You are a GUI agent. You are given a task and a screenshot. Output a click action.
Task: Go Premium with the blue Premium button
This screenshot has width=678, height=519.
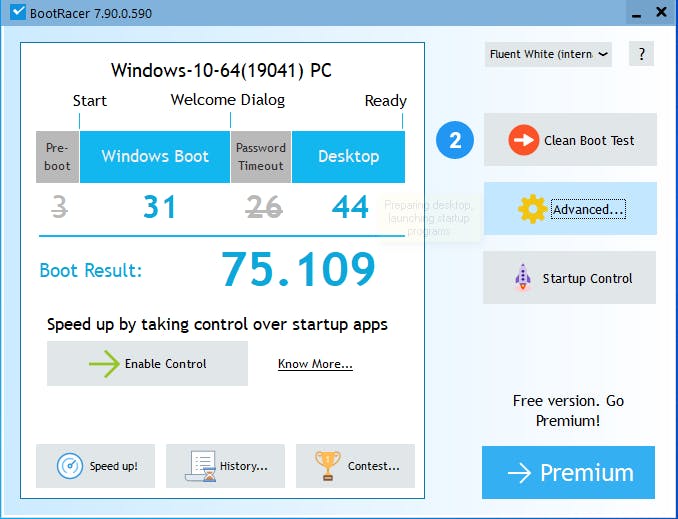(x=568, y=473)
